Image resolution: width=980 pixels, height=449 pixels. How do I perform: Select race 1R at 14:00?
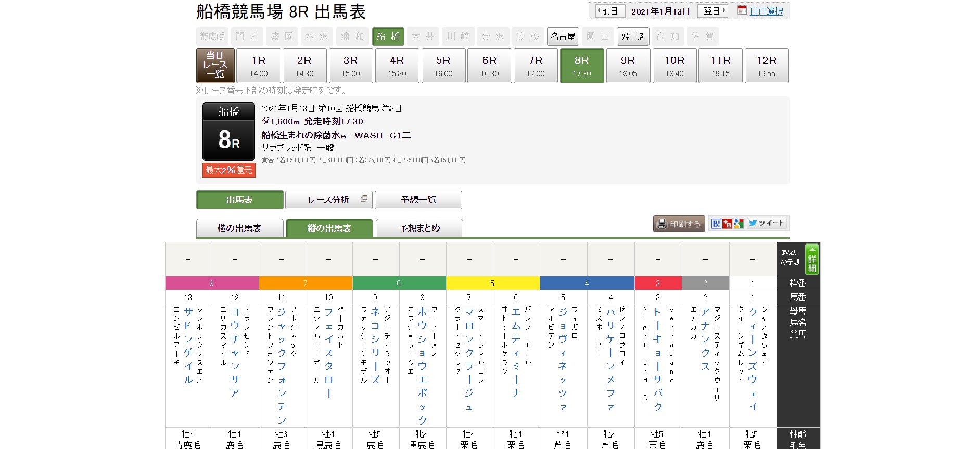259,66
